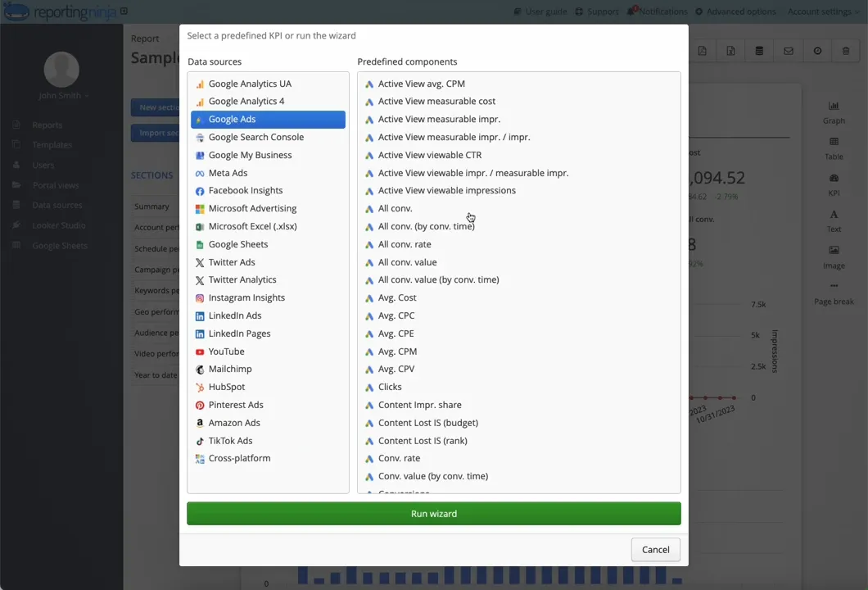Add a KPI component

pos(834,185)
